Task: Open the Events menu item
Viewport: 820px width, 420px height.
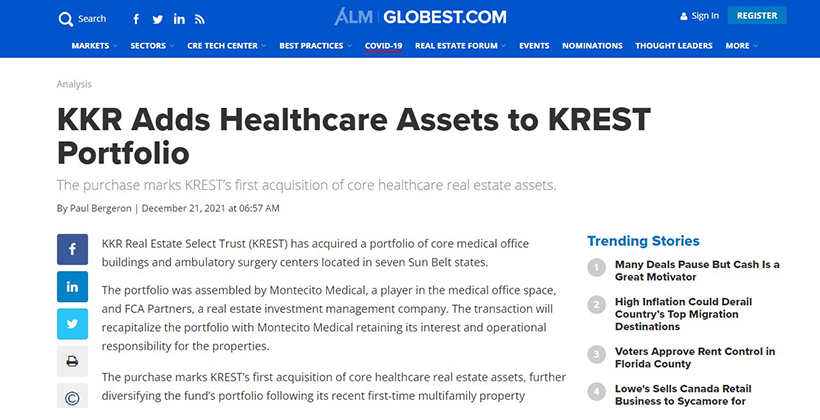Action: point(534,46)
